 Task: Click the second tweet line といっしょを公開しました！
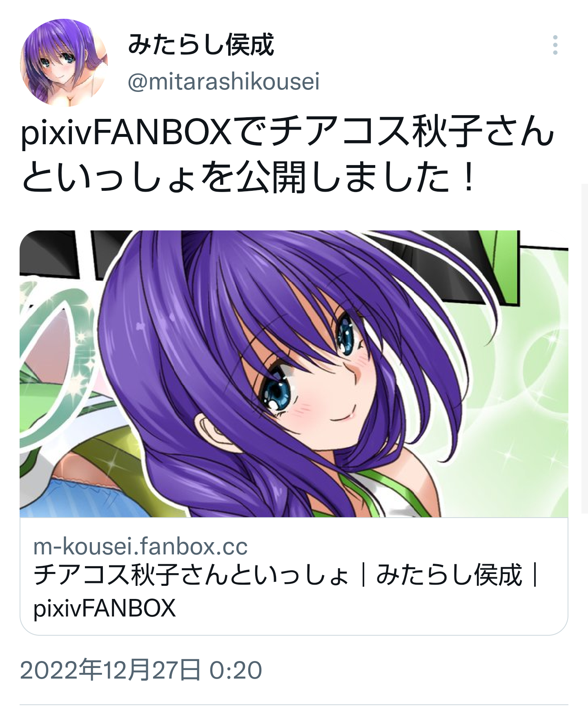[249, 178]
